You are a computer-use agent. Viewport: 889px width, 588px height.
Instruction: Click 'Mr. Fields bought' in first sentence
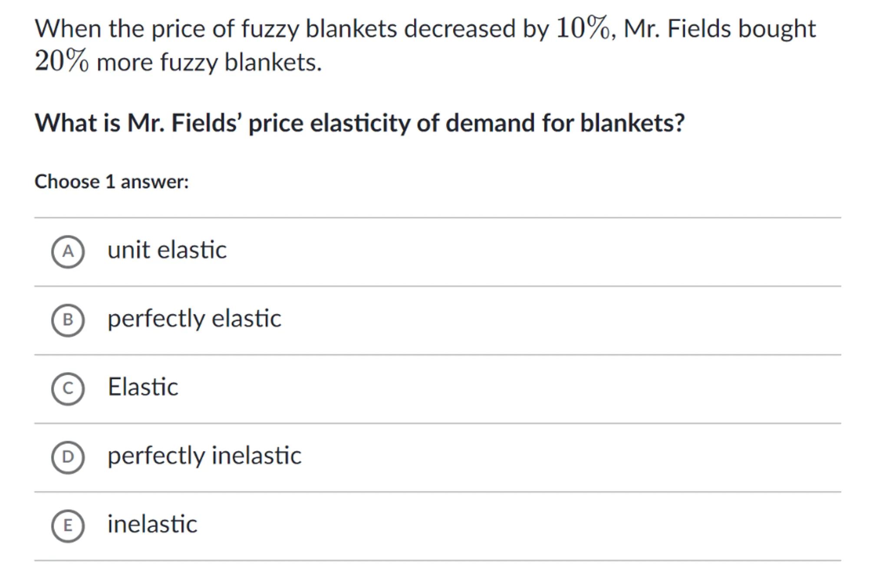click(719, 29)
